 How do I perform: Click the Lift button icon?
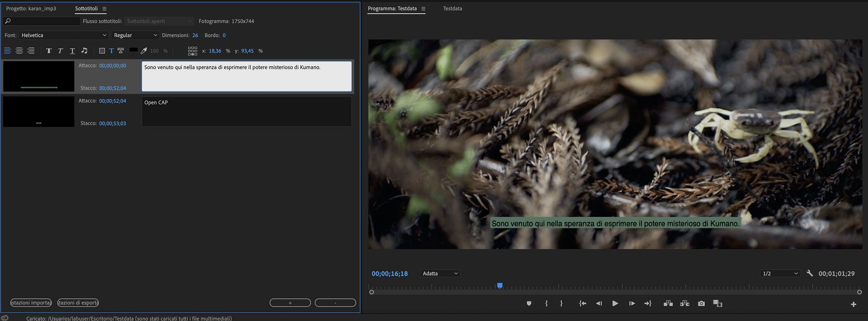[x=668, y=303]
